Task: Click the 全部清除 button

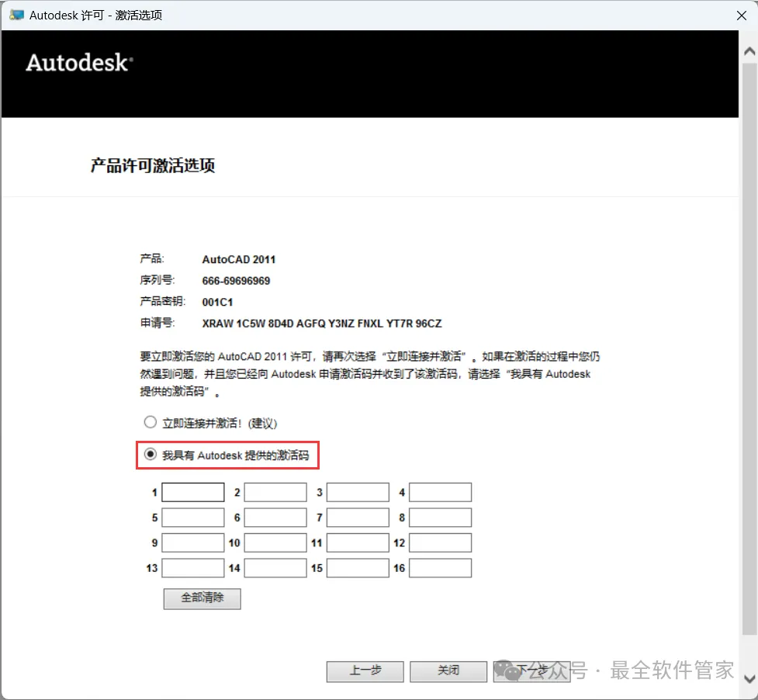Action: [202, 598]
